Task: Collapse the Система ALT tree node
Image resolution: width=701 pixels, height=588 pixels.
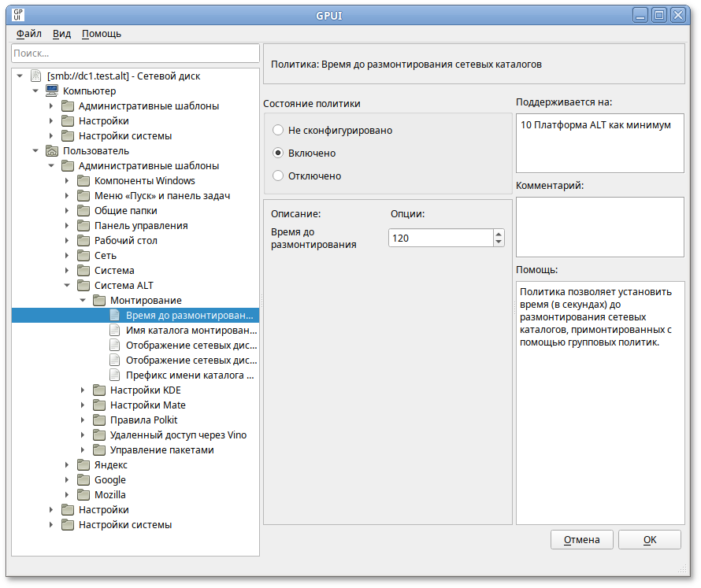Action: click(x=67, y=286)
